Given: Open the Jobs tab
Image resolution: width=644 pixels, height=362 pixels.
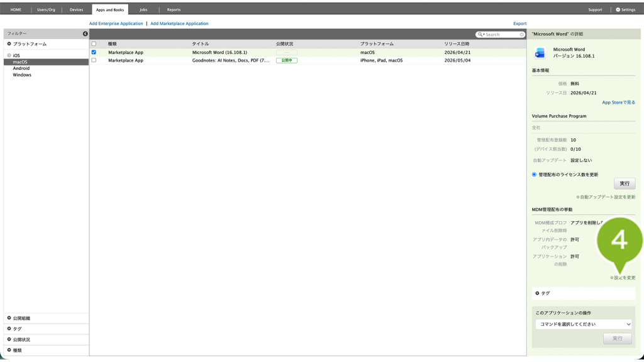Looking at the screenshot, I should coord(143,9).
